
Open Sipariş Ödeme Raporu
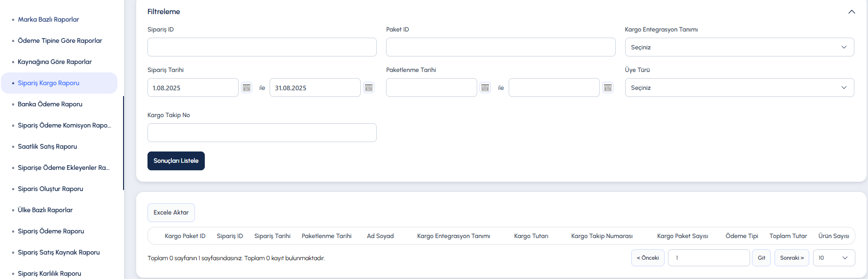click(x=51, y=231)
